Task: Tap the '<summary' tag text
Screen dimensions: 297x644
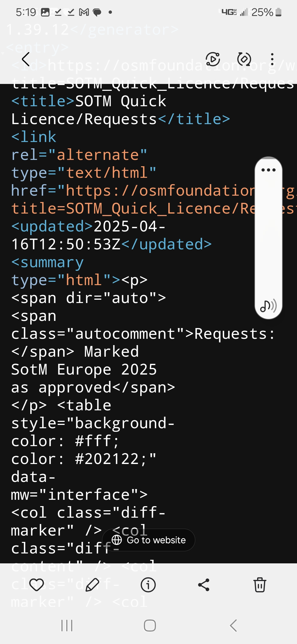Action: tap(47, 262)
